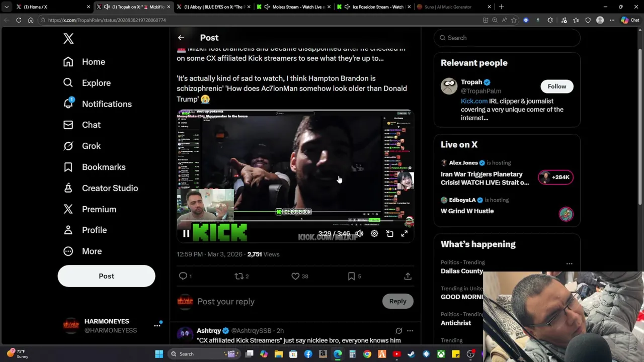Open browser Chat copilot button
Viewport: 644px width, 362px height.
click(x=630, y=20)
